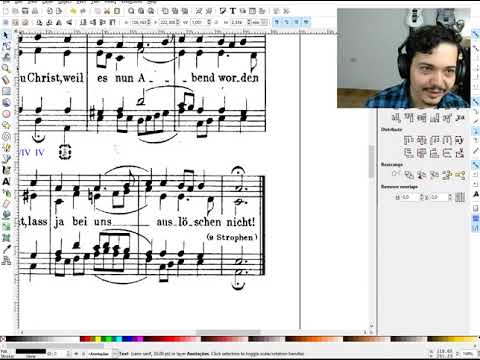Screen dimensions: 480x360
Task: Click the black fill indicator swatch in status bar
Action: click(31, 351)
